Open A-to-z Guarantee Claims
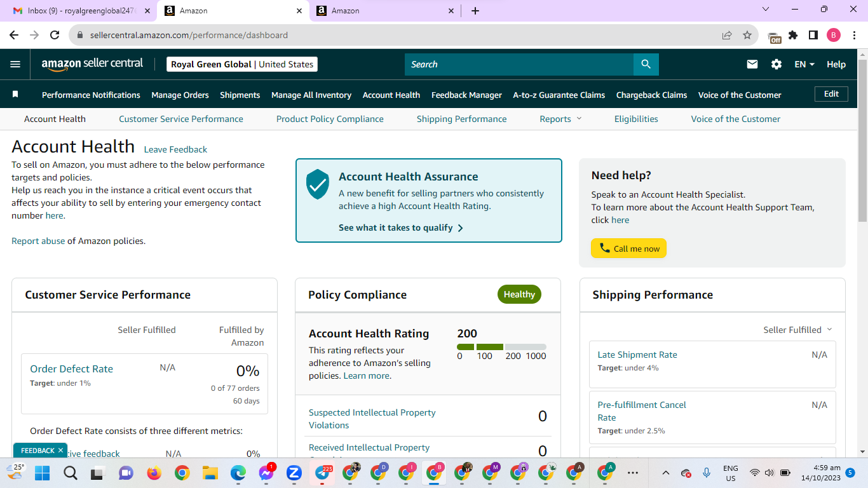Viewport: 868px width, 488px height. point(559,95)
